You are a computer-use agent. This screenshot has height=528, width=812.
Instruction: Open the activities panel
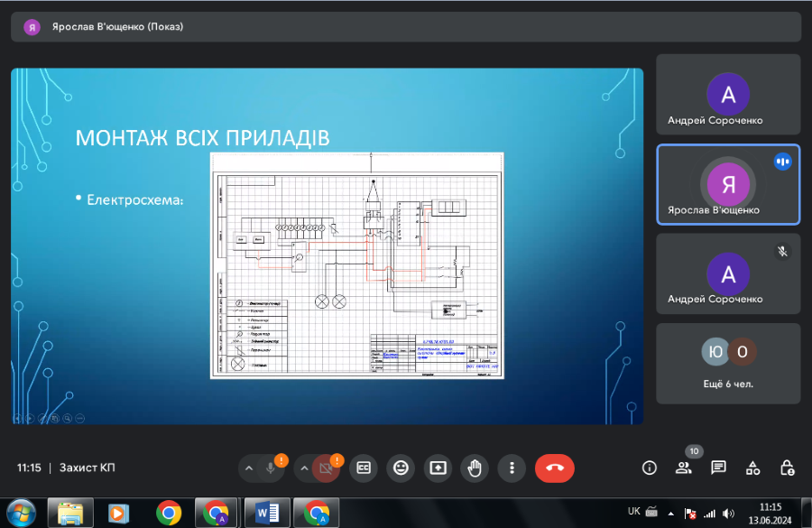pos(752,468)
